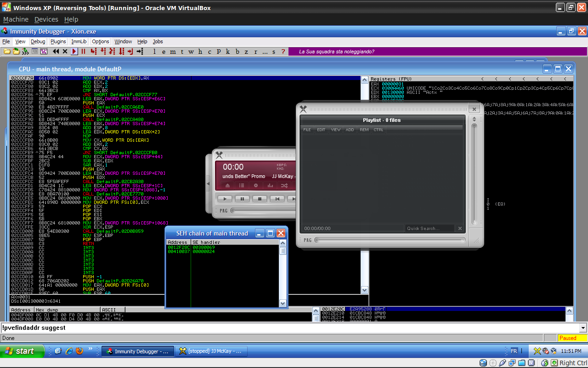Click the Playlist window's Xion logo icon
This screenshot has width=588, height=368.
[303, 109]
